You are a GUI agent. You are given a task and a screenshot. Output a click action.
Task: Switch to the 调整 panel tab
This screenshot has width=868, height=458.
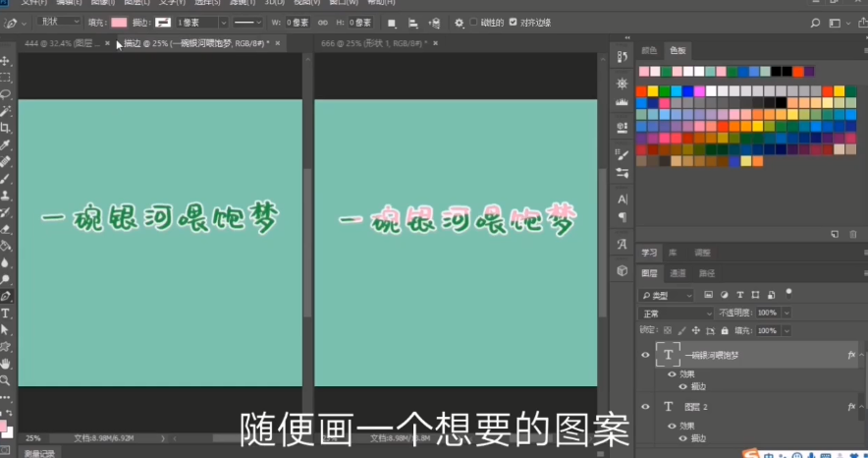(x=702, y=253)
